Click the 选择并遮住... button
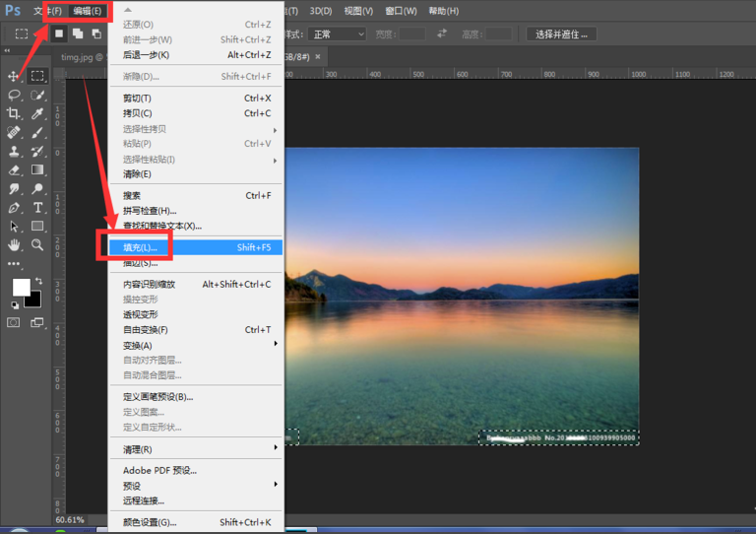Screen dimensions: 756x534 (x=562, y=33)
